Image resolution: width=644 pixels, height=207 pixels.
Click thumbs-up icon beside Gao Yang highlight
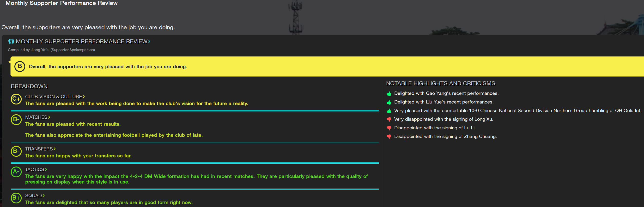click(x=389, y=93)
